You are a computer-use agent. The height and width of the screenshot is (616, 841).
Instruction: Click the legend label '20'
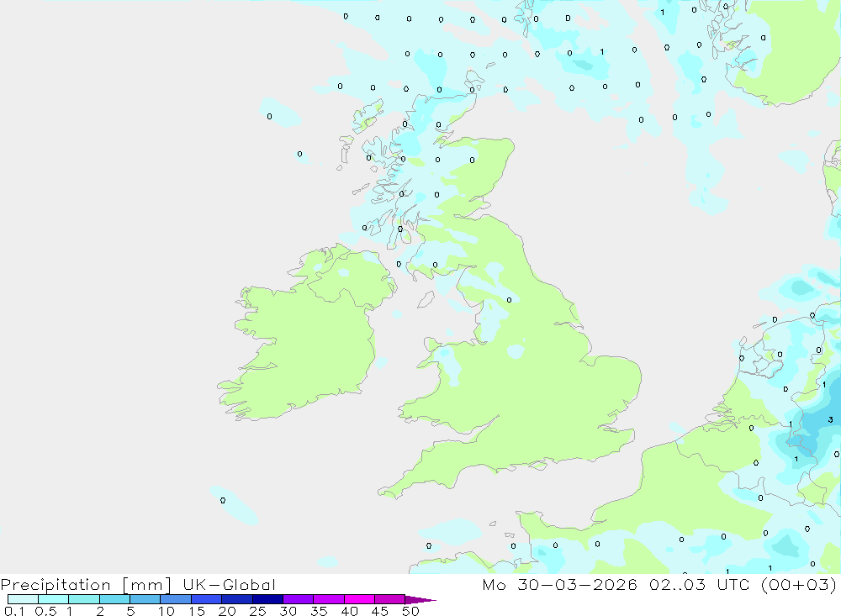point(227,611)
